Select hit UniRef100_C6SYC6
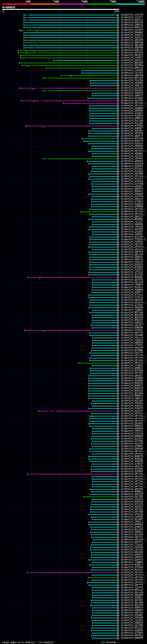147x644 pixels. [132, 499]
